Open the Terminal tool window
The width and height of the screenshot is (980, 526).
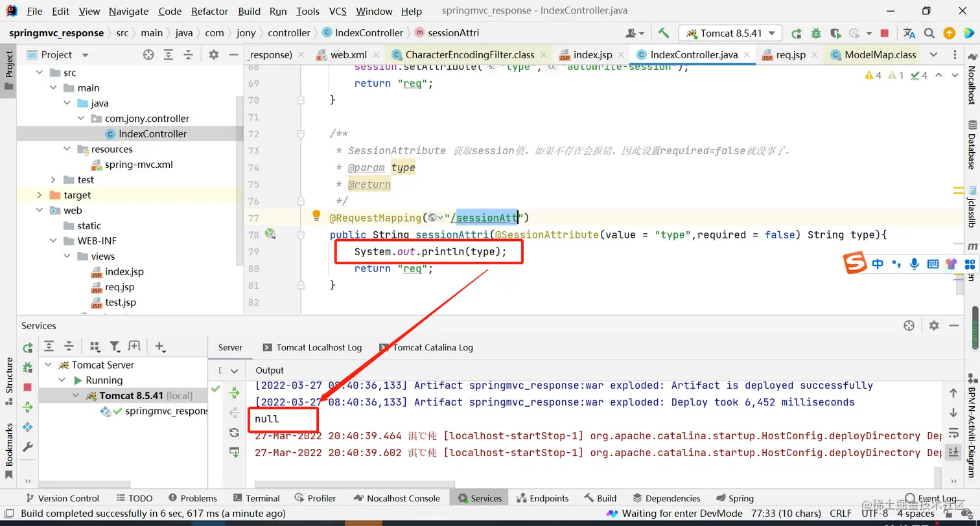coord(256,498)
